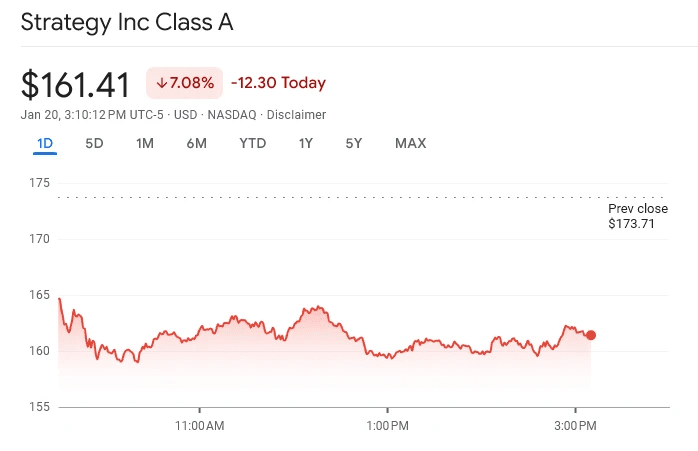View the 1Y price history
The width and height of the screenshot is (698, 451).
[306, 143]
